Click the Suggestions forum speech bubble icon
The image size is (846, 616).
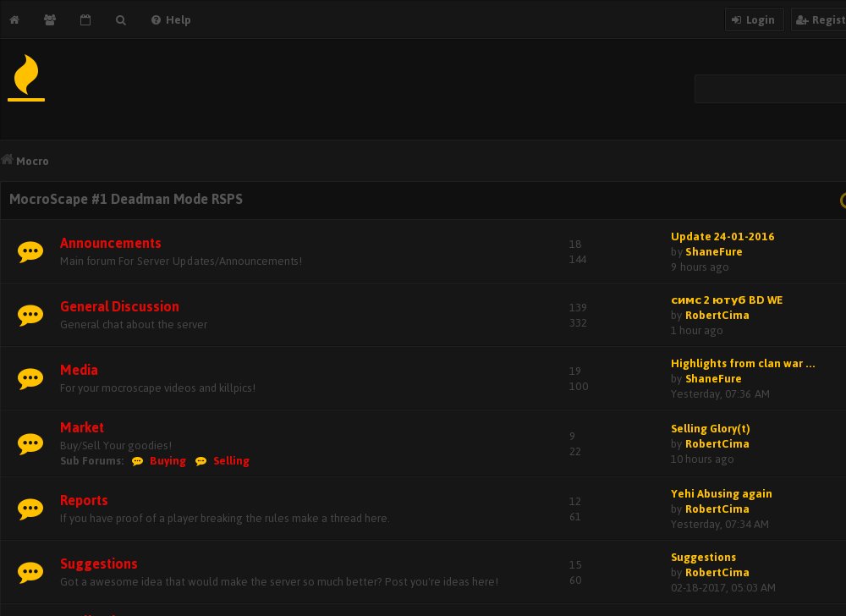(30, 572)
